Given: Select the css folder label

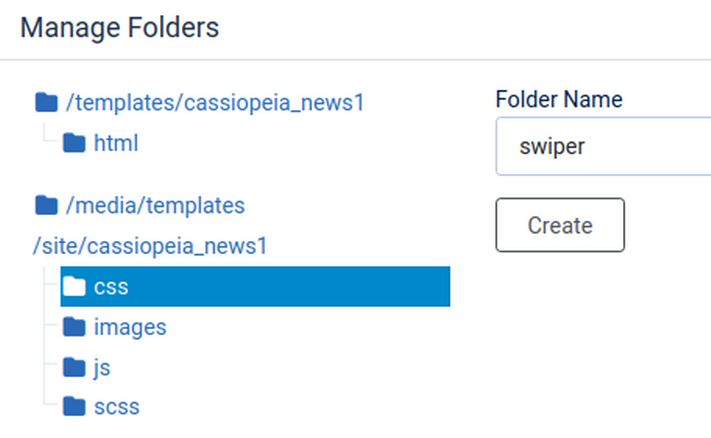Looking at the screenshot, I should tap(111, 287).
